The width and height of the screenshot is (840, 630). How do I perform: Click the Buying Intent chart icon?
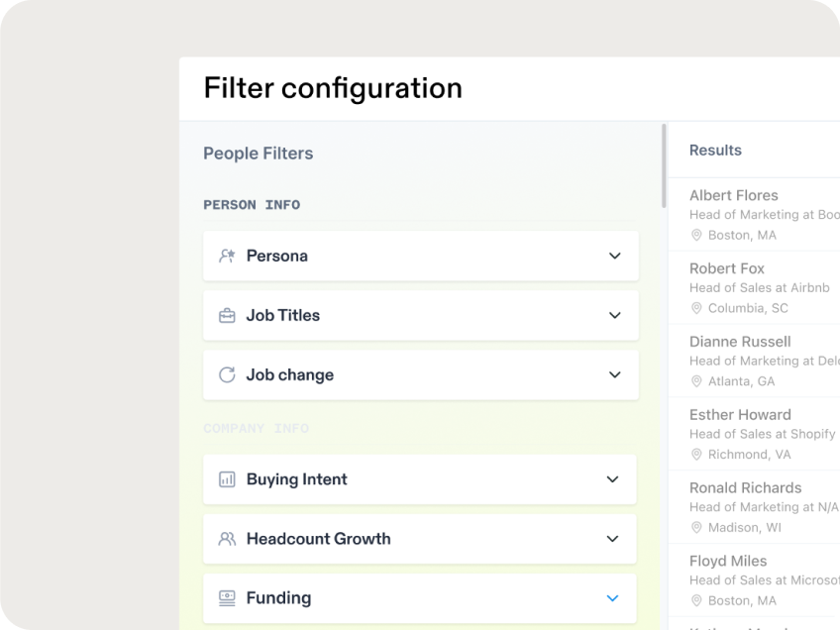227,479
